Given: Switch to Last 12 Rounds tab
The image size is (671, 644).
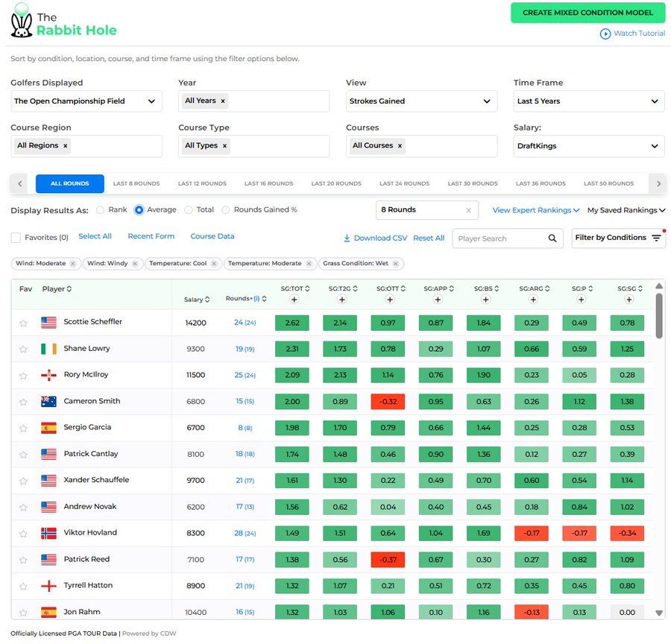Looking at the screenshot, I should (x=202, y=183).
